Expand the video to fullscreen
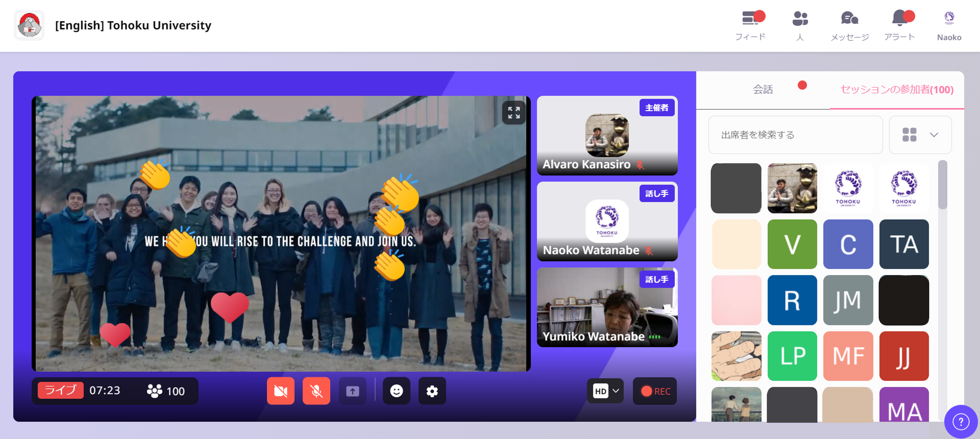The image size is (980, 439). tap(514, 113)
